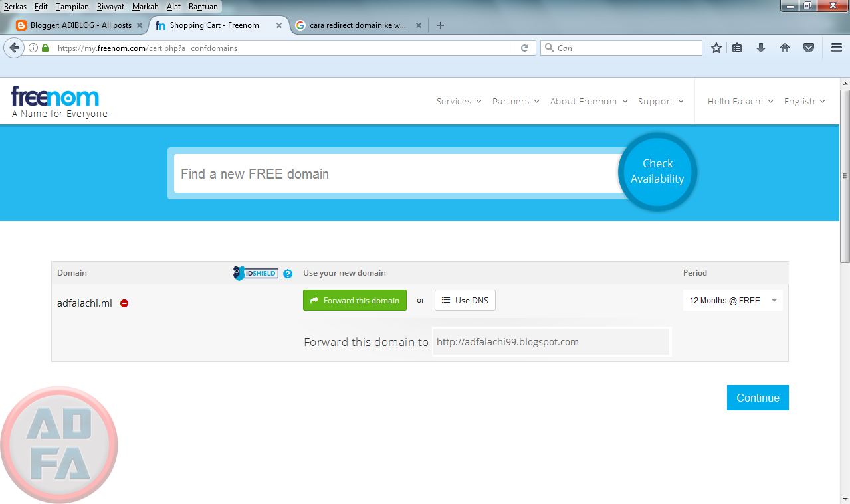The height and width of the screenshot is (504, 850).
Task: Reload the page with the refresh icon
Action: tap(524, 48)
